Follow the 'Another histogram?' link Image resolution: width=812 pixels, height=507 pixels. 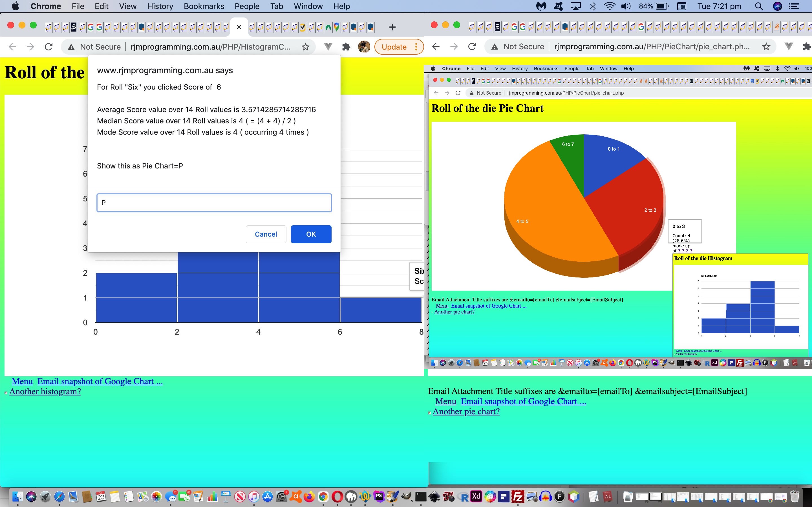click(45, 392)
